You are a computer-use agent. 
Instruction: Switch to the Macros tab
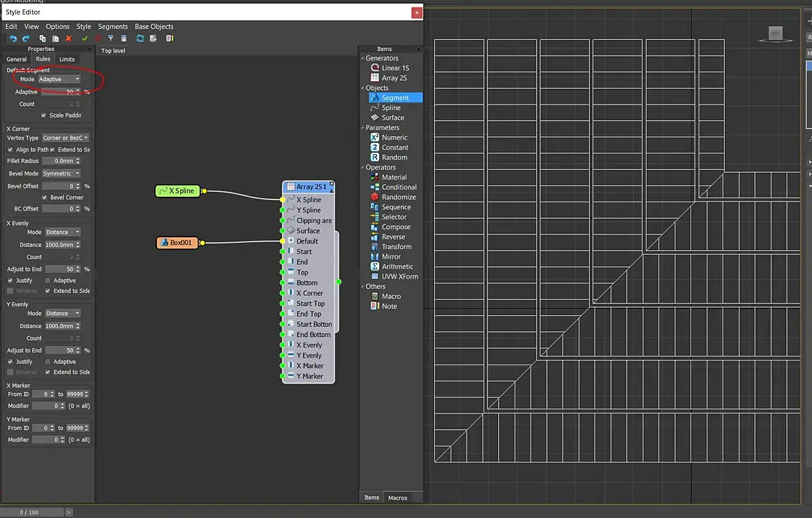tap(398, 498)
